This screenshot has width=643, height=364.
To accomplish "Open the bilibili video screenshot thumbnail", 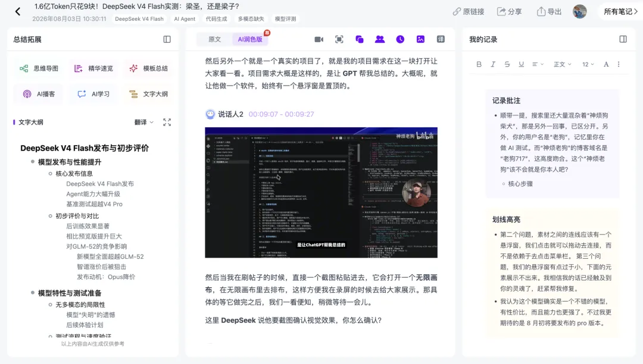I will coord(321,193).
